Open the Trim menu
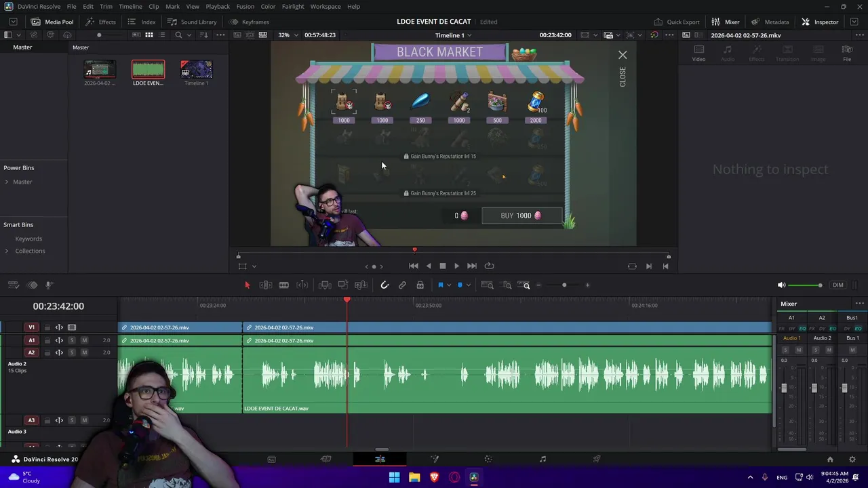The height and width of the screenshot is (488, 868). coord(106,6)
